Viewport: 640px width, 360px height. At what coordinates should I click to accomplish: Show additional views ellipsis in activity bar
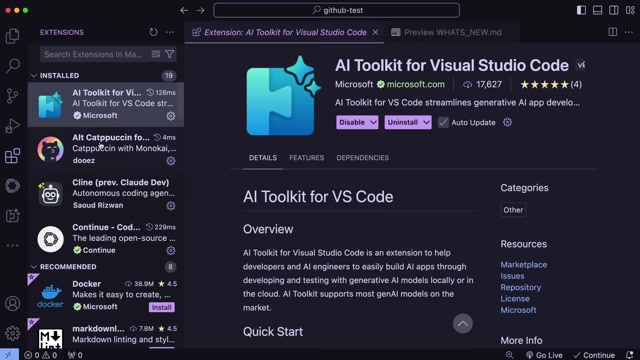pyautogui.click(x=12, y=245)
